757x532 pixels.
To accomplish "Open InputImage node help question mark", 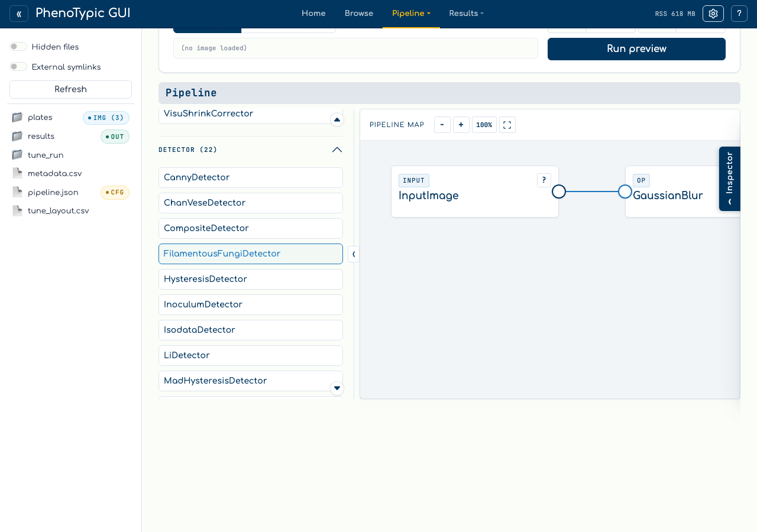I will (544, 180).
